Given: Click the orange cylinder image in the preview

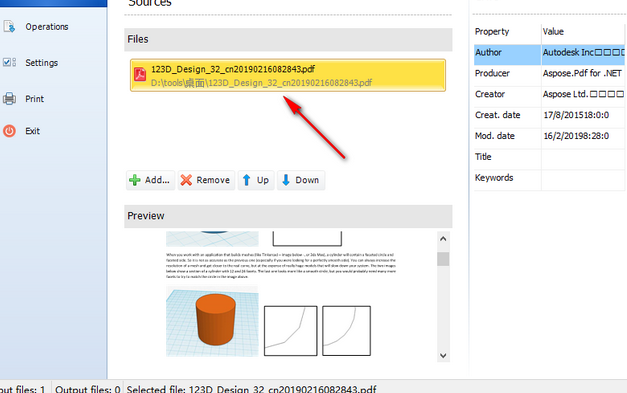Looking at the screenshot, I should point(212,321).
